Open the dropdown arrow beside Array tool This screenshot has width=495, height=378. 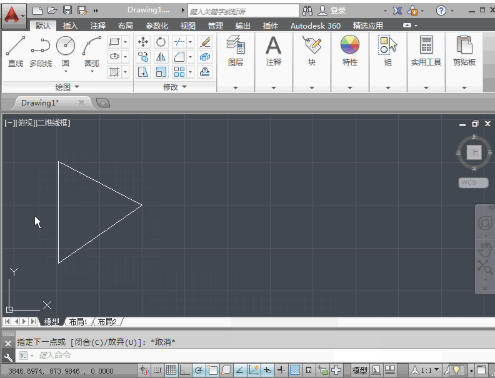pos(190,72)
